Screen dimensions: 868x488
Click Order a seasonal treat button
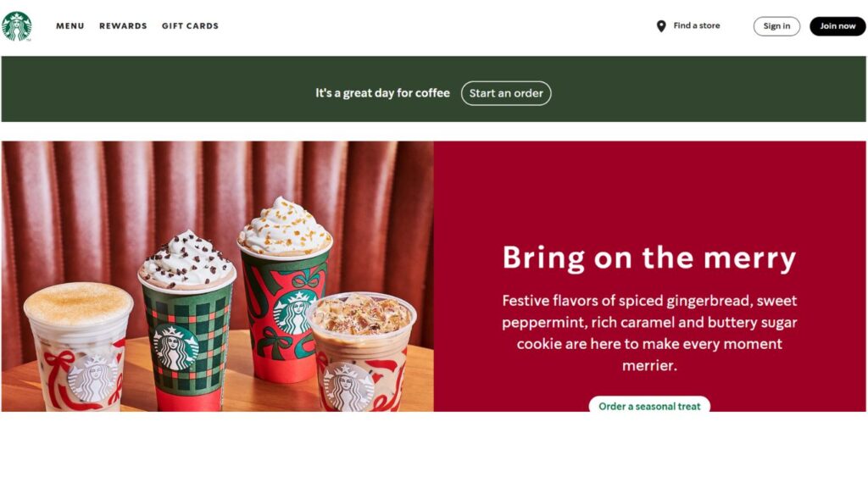649,404
